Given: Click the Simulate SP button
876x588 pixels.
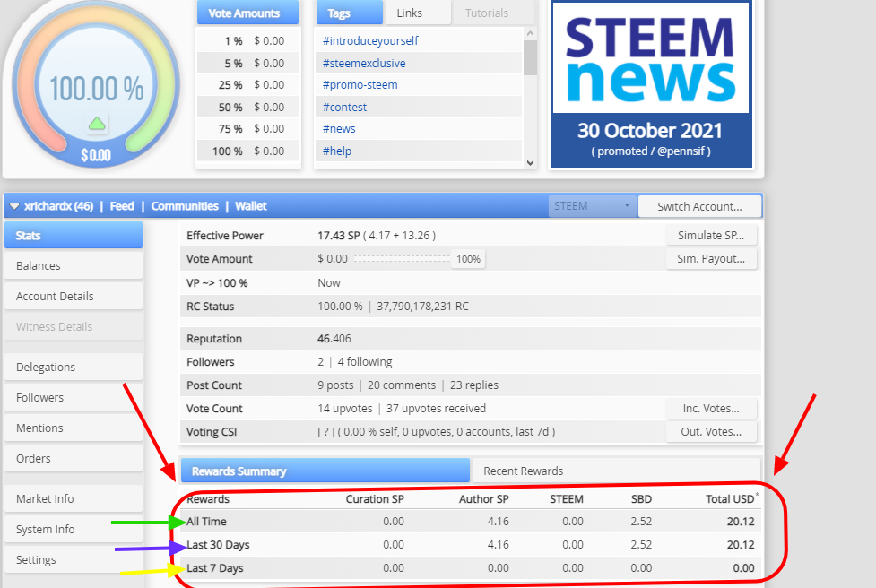Looking at the screenshot, I should tap(711, 235).
